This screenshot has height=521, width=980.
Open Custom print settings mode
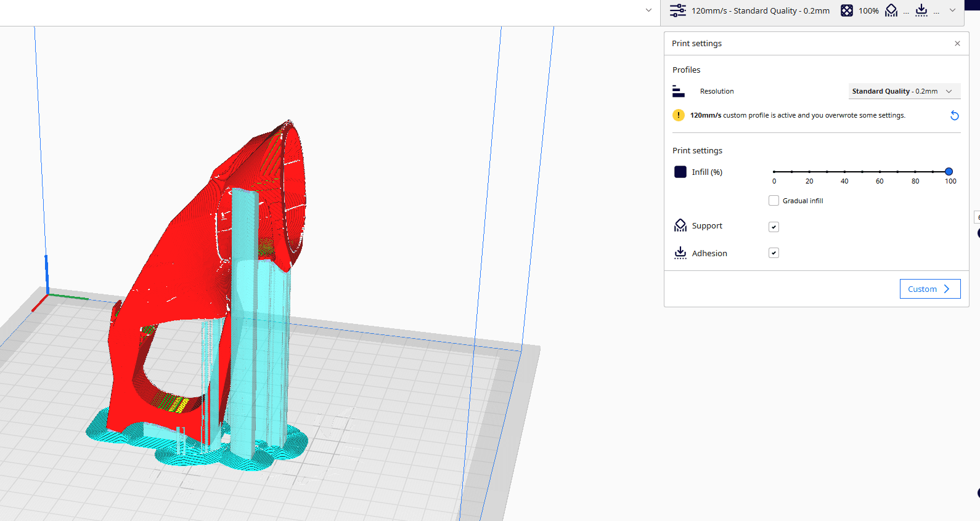[930, 289]
